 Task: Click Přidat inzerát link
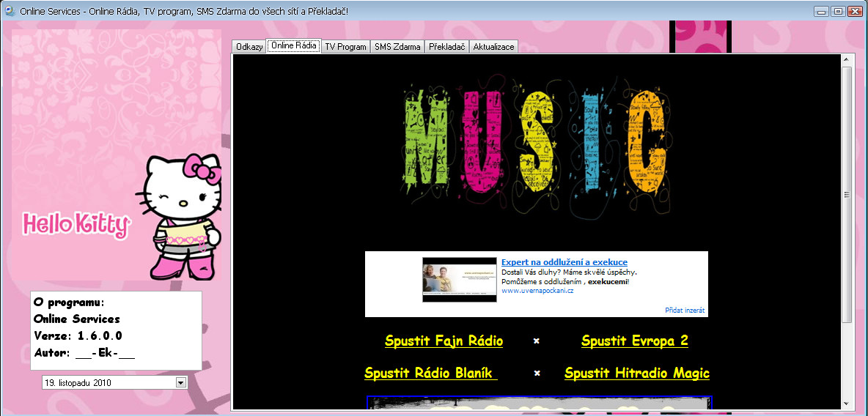685,311
